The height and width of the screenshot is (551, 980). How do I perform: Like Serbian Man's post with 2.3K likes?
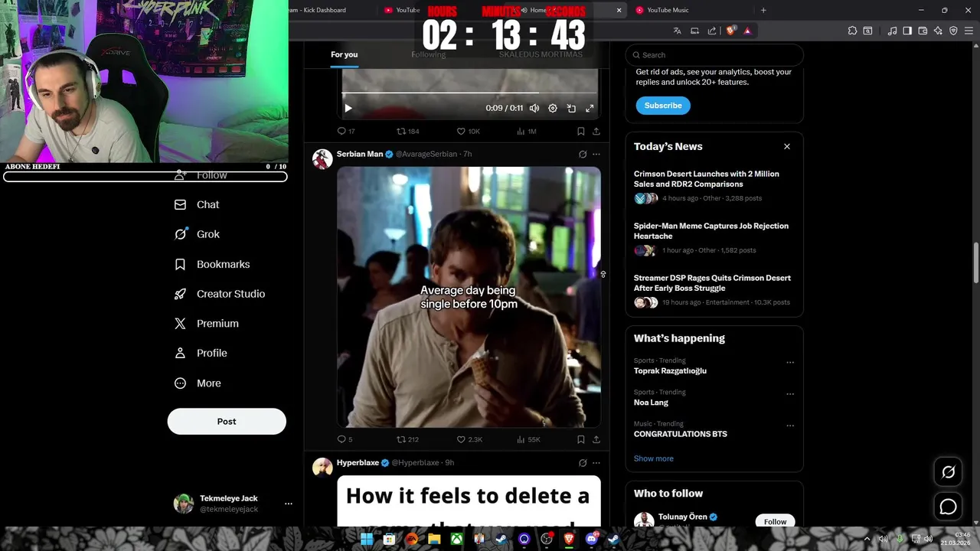tap(469, 439)
